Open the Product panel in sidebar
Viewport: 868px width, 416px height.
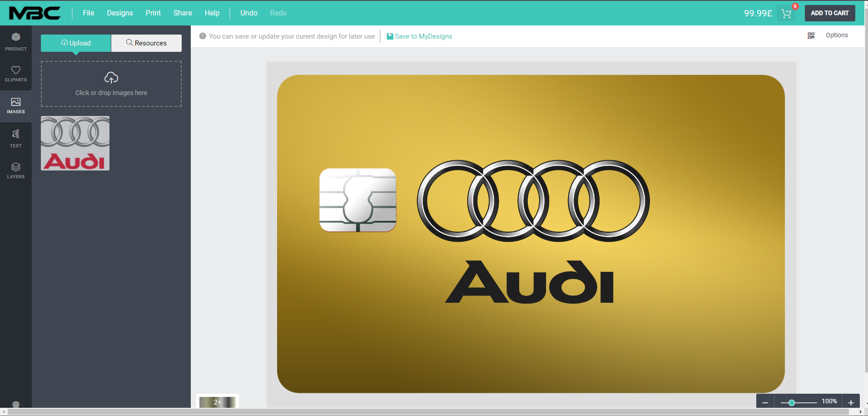point(16,41)
